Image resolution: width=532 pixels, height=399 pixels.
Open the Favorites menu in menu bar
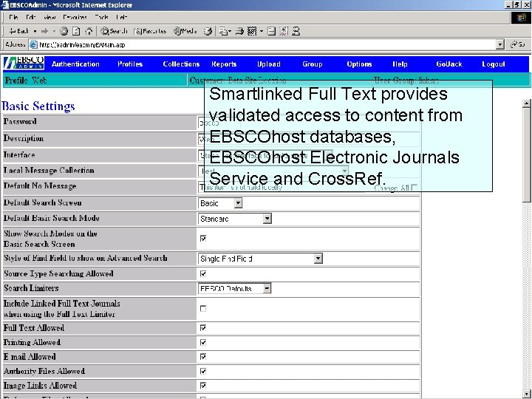click(x=75, y=17)
